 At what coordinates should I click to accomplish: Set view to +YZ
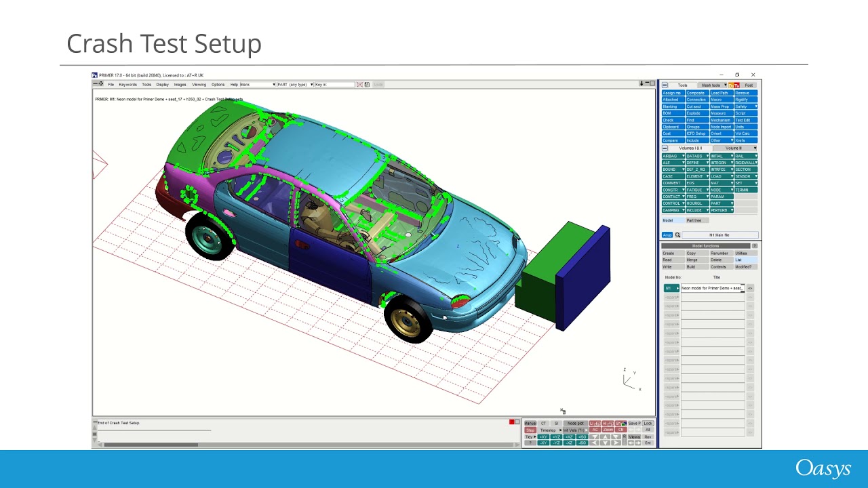pos(556,437)
